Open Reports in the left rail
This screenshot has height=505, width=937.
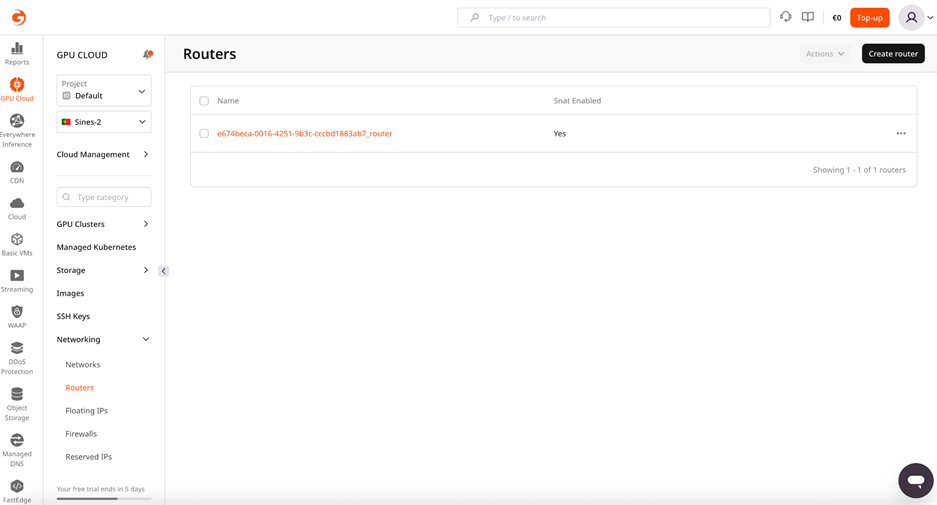click(17, 53)
